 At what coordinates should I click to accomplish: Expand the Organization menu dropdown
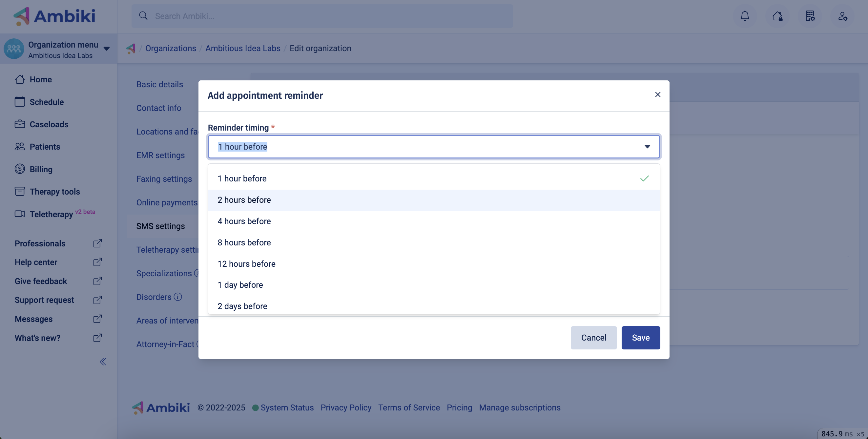(107, 49)
